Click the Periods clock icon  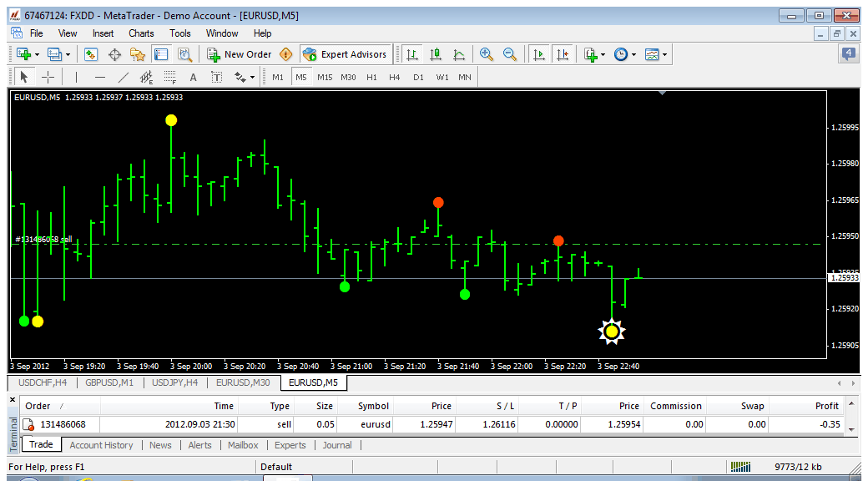tap(621, 54)
